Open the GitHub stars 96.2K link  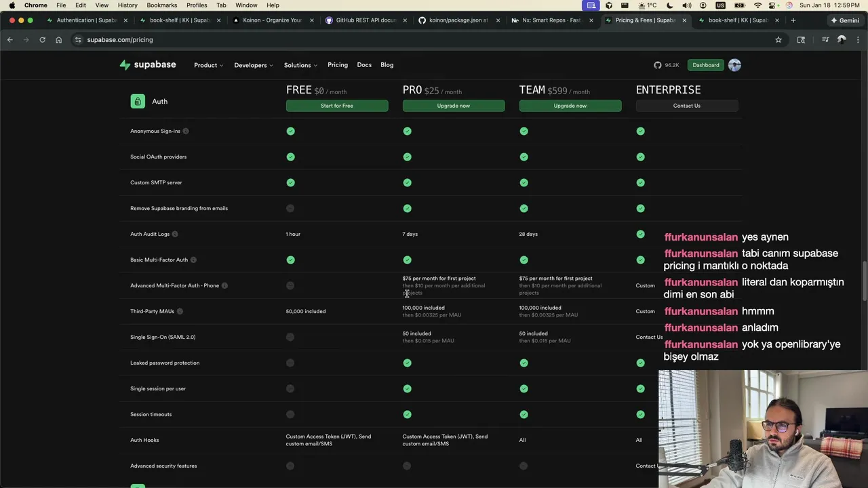(667, 65)
